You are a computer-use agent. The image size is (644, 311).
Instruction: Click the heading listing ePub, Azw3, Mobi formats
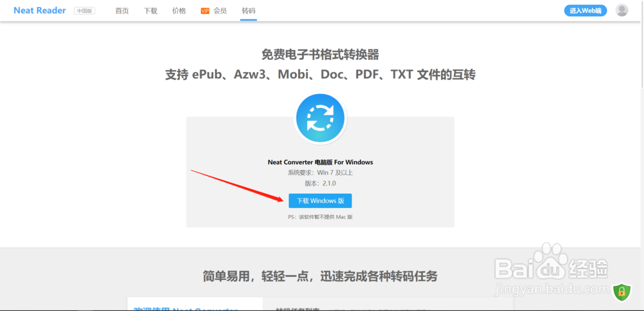pyautogui.click(x=320, y=75)
